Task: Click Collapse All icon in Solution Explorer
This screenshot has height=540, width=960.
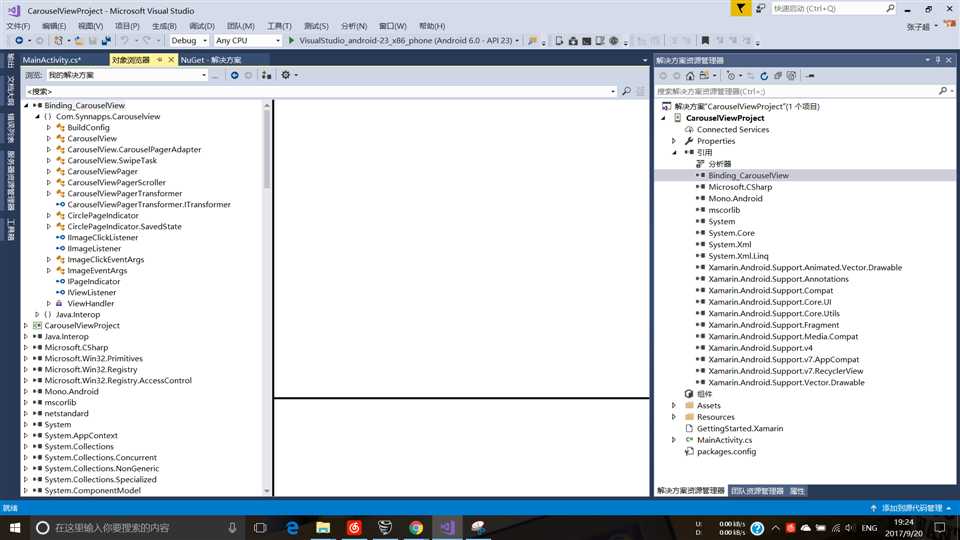Action: (x=778, y=76)
